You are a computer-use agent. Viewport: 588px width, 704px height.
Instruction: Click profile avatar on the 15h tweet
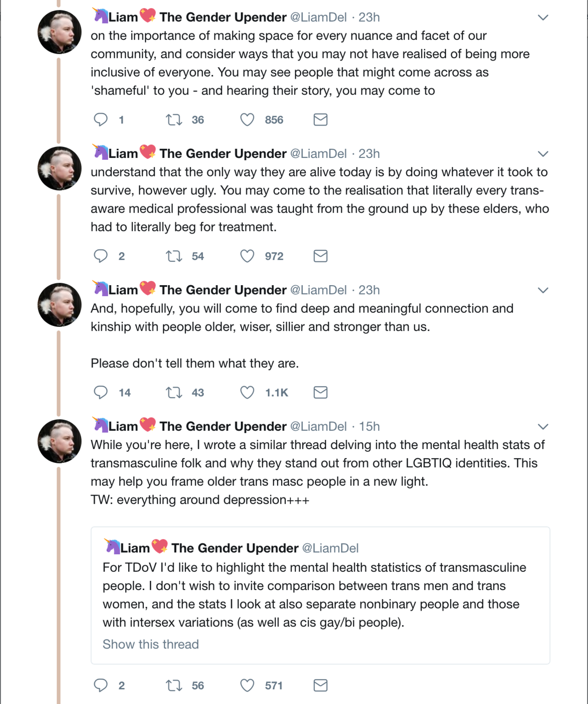click(59, 441)
